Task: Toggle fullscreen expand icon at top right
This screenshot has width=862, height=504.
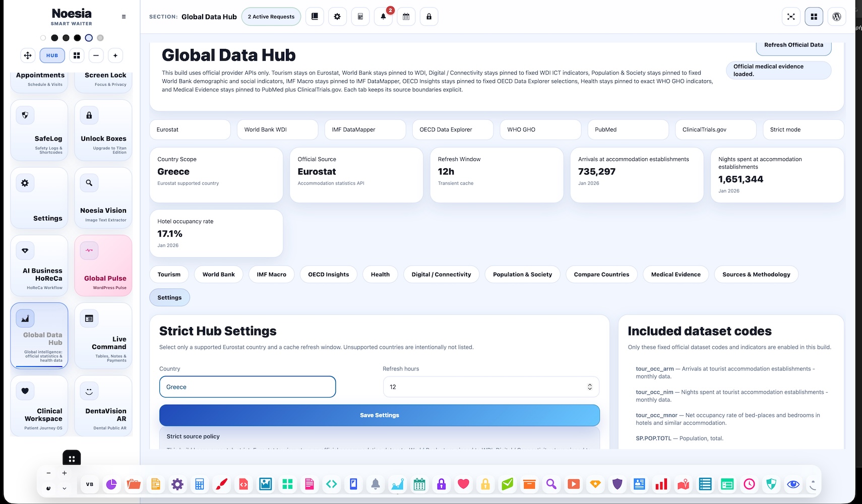Action: (x=791, y=17)
